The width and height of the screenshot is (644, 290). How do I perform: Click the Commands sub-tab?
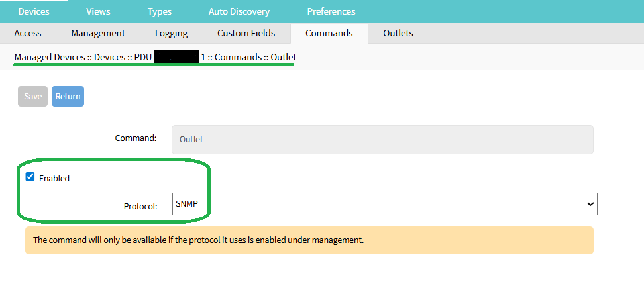(x=329, y=33)
